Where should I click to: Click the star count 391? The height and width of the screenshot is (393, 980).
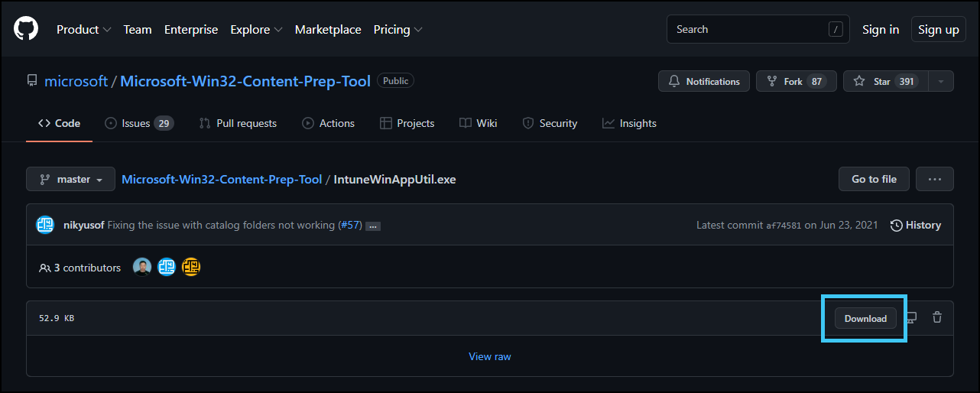907,81
